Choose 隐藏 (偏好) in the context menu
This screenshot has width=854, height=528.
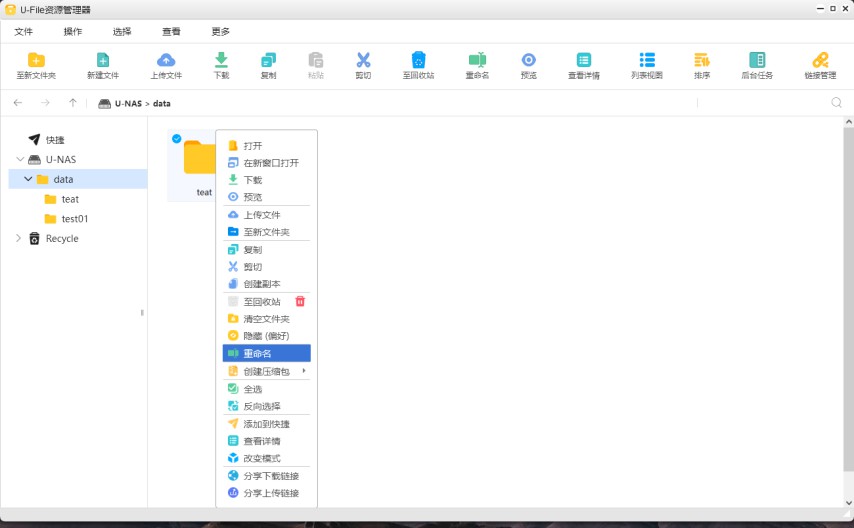[x=266, y=336]
